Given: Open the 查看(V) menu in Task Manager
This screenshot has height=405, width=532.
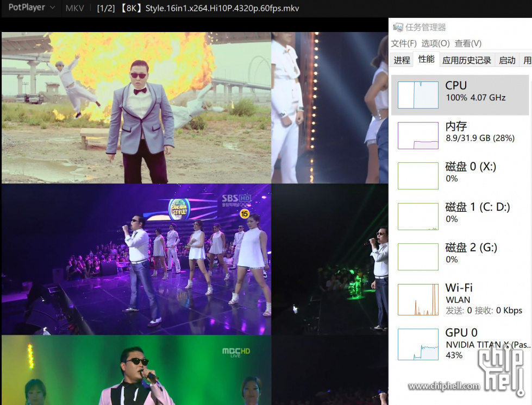Looking at the screenshot, I should coord(468,43).
